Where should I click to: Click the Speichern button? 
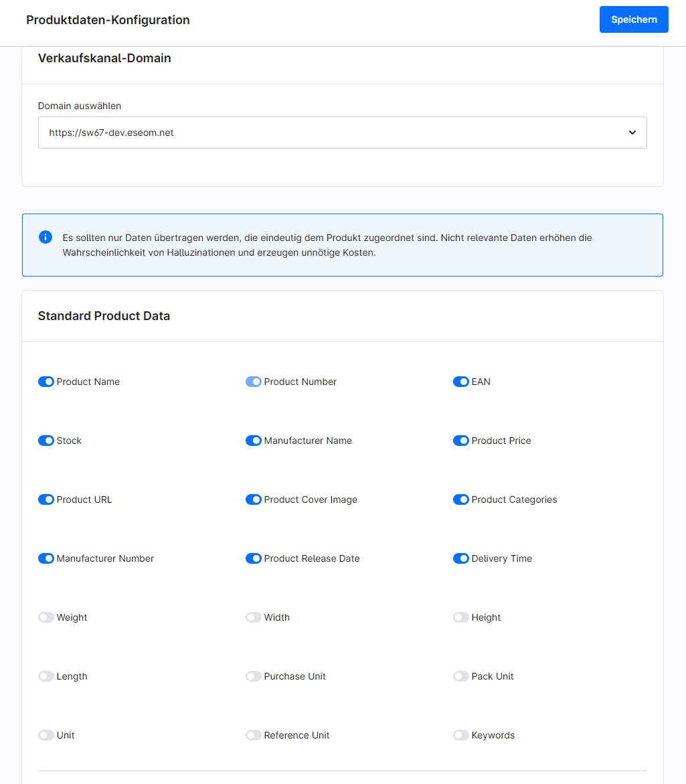click(633, 19)
